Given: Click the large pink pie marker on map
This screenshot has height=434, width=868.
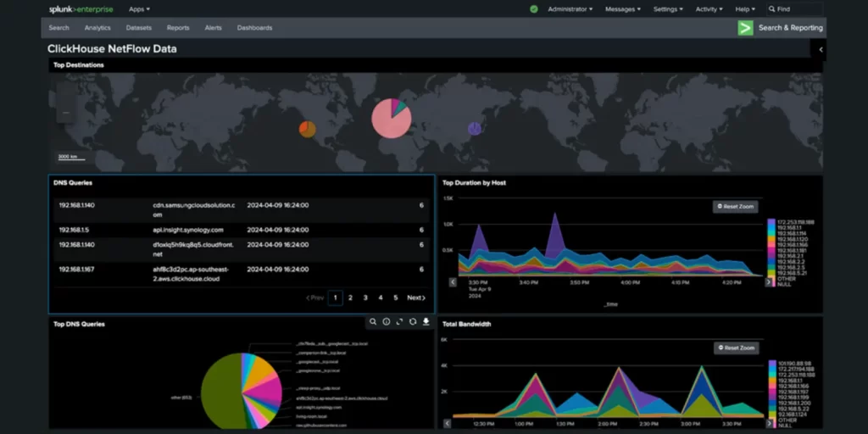Looking at the screenshot, I should pyautogui.click(x=391, y=119).
